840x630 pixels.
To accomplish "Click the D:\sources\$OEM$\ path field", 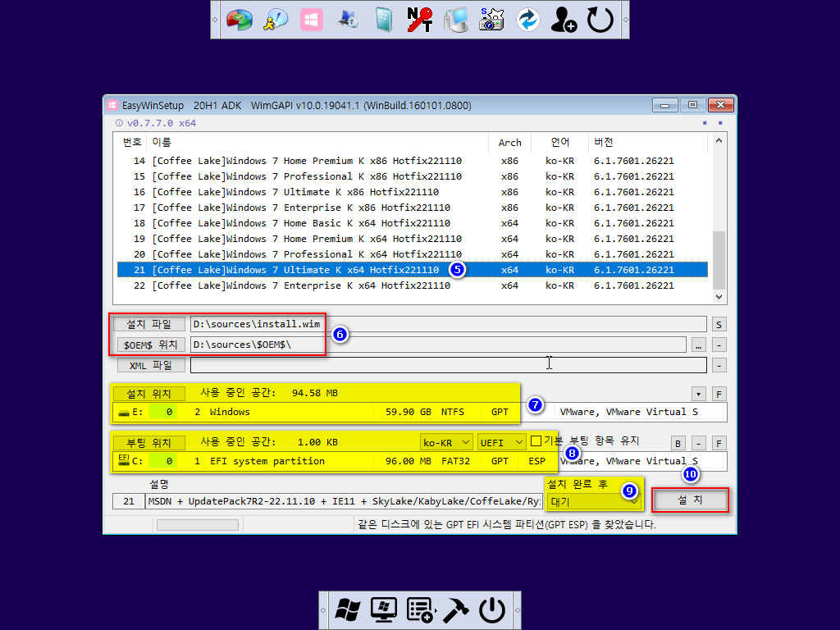I will (x=438, y=345).
